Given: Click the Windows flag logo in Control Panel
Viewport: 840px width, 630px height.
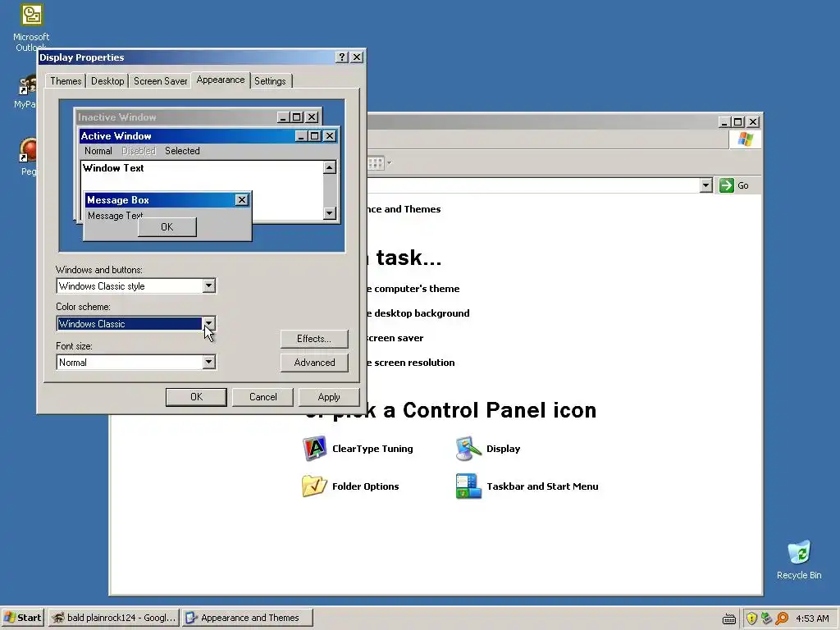Looking at the screenshot, I should (x=745, y=139).
